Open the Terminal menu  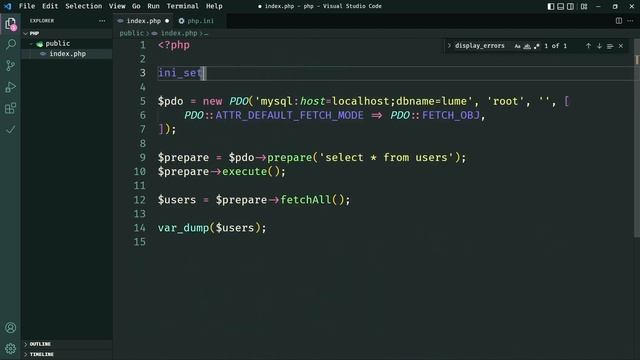coord(182,6)
